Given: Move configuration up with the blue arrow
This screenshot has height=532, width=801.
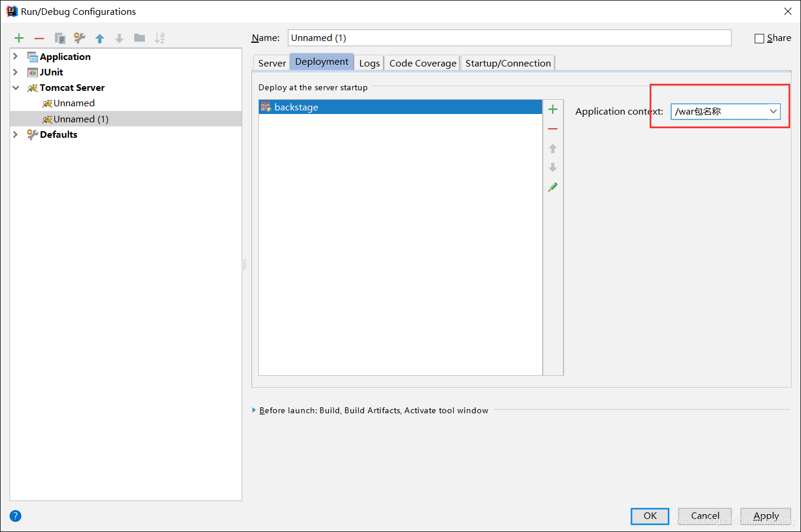Looking at the screenshot, I should pyautogui.click(x=100, y=38).
